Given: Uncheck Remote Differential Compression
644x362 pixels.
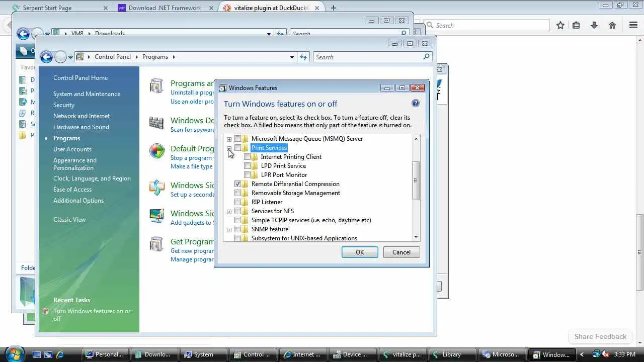Looking at the screenshot, I should point(237,184).
